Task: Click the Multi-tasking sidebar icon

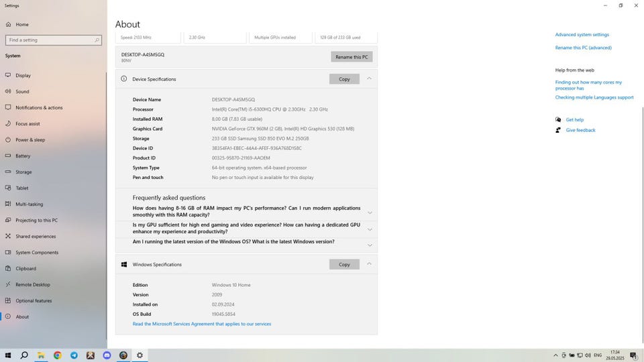Action: point(8,204)
